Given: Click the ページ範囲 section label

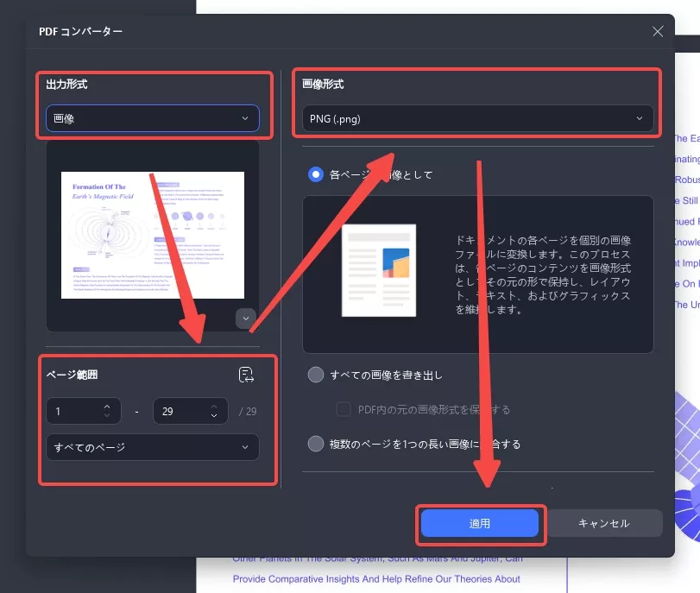Looking at the screenshot, I should (72, 375).
